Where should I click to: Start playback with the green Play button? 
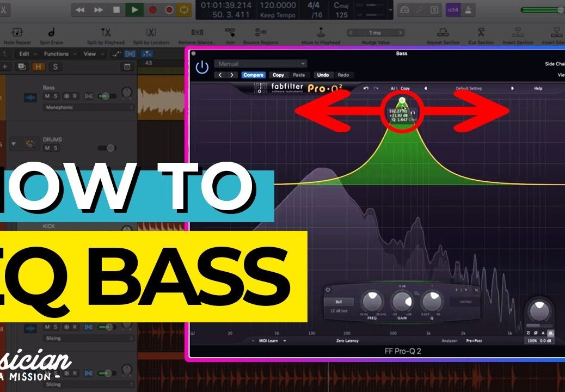pos(134,10)
